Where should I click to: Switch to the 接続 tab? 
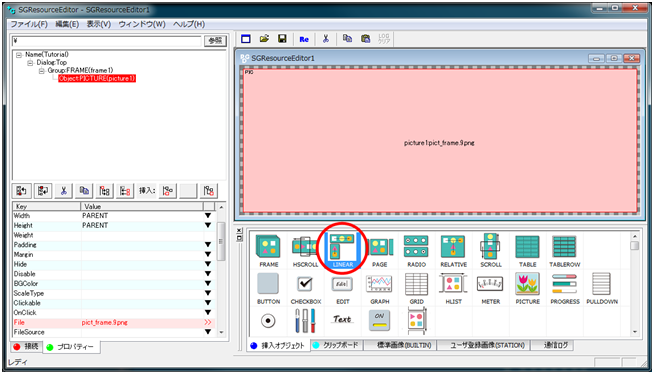tap(26, 346)
